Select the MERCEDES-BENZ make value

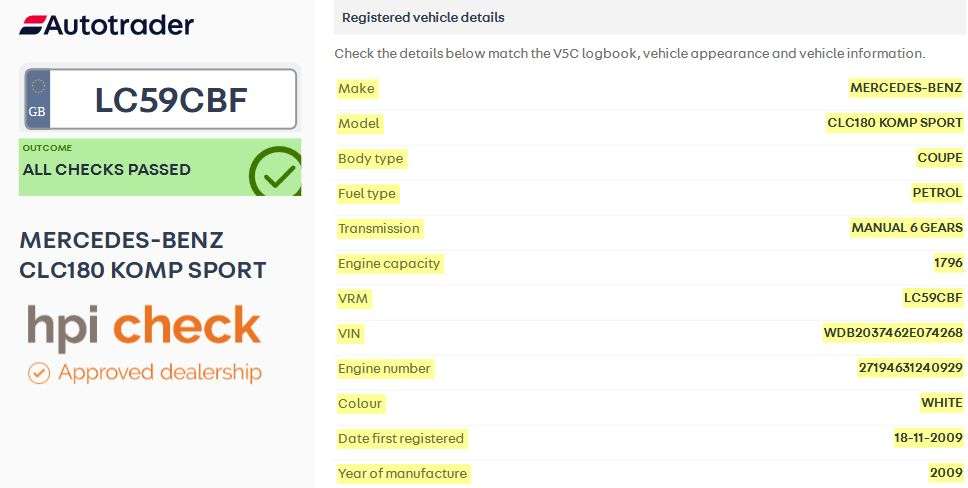point(906,88)
